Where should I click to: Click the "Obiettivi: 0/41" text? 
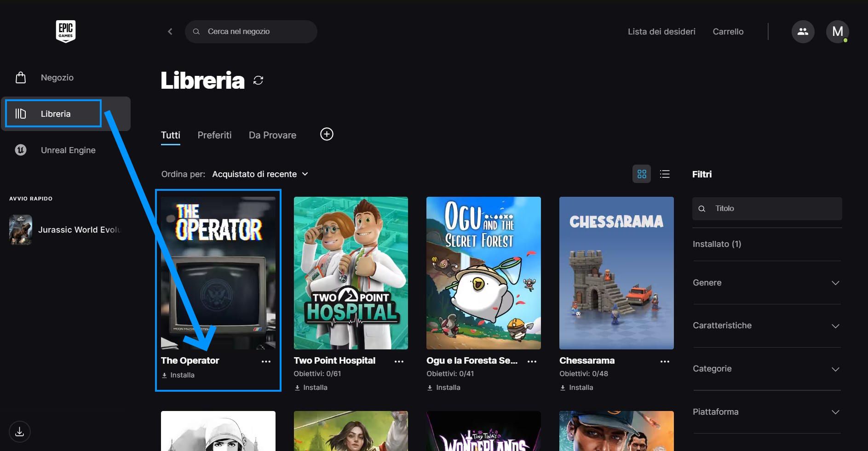point(450,374)
